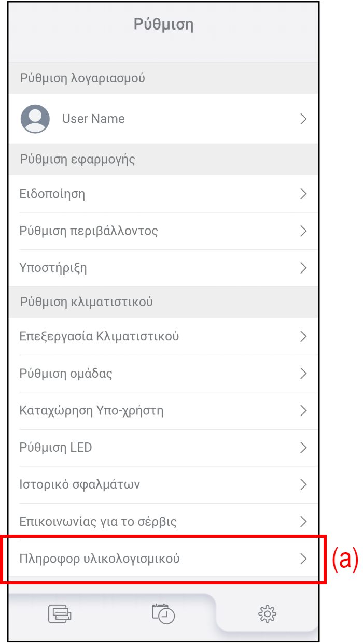Expand the Ρύθμιση περιβάλλοντος chevron arrow
363x644 pixels.
304,231
